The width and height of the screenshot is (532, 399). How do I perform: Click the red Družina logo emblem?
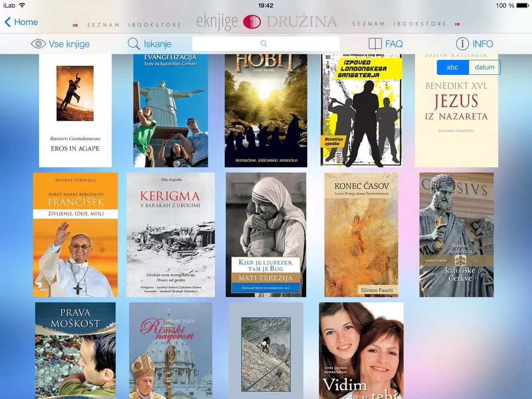coord(252,22)
